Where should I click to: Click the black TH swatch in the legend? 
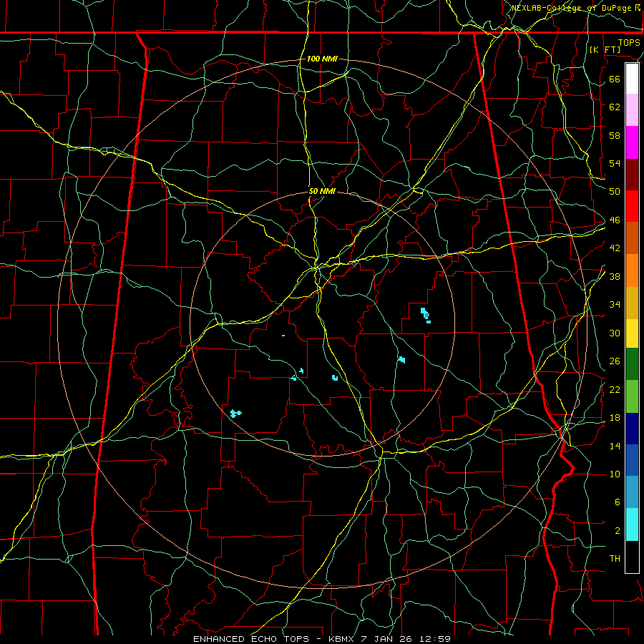coord(632,557)
